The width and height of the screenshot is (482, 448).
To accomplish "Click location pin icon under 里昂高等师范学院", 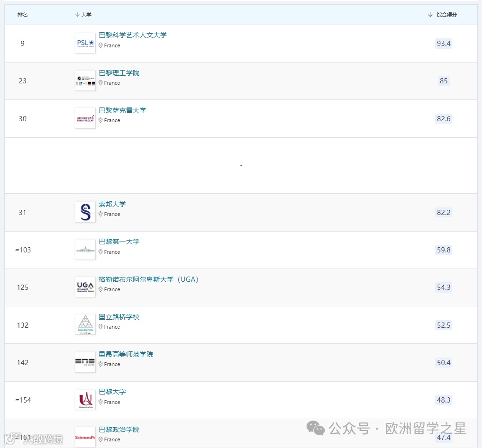I will (x=100, y=364).
